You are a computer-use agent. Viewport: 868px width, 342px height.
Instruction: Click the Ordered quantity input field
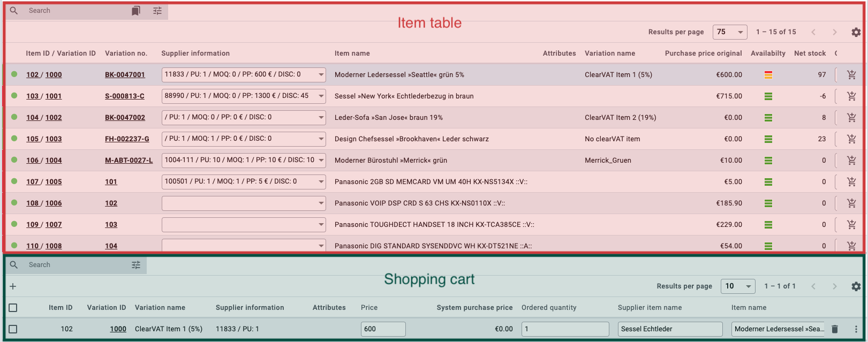[565, 329]
